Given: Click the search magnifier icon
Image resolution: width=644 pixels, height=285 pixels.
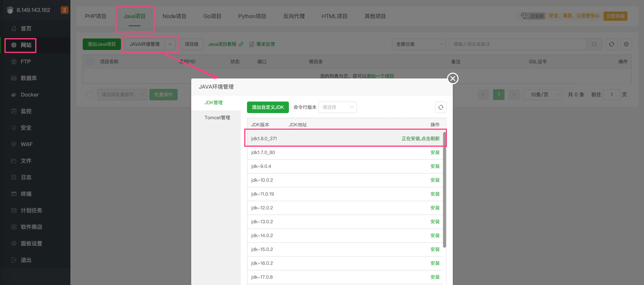Looking at the screenshot, I should [594, 44].
